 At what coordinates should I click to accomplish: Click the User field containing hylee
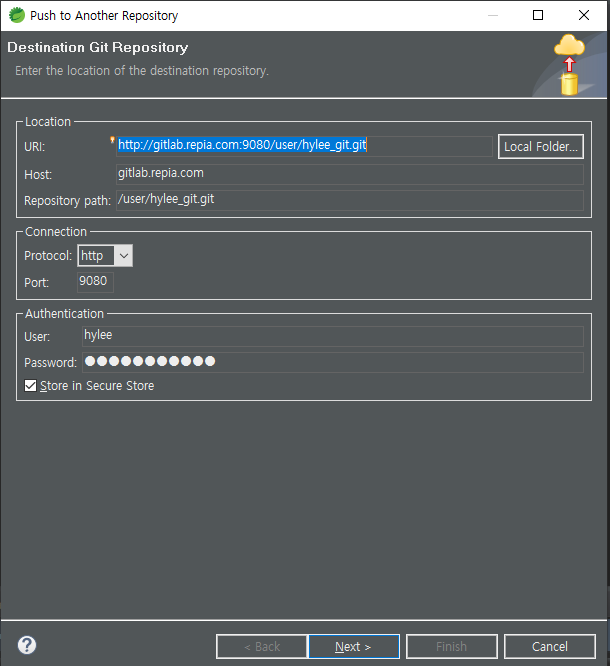point(332,336)
